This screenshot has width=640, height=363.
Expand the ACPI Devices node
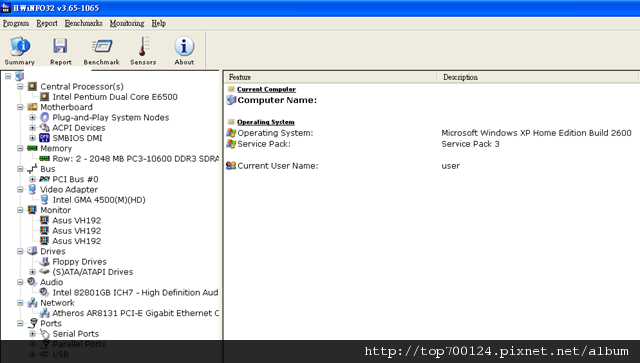point(32,128)
